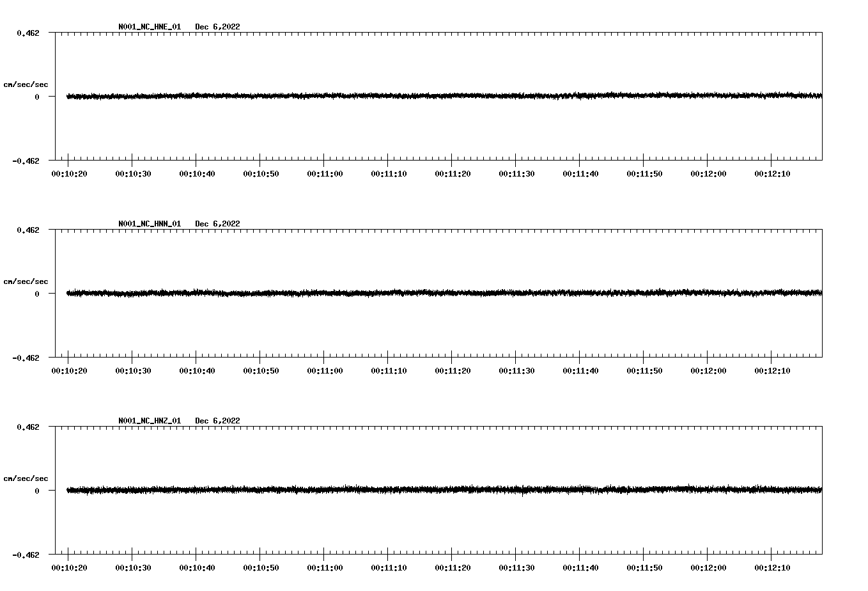Click time label 00:10:40 under HNE plot
Viewport: 868px width, 591px height.
click(197, 174)
